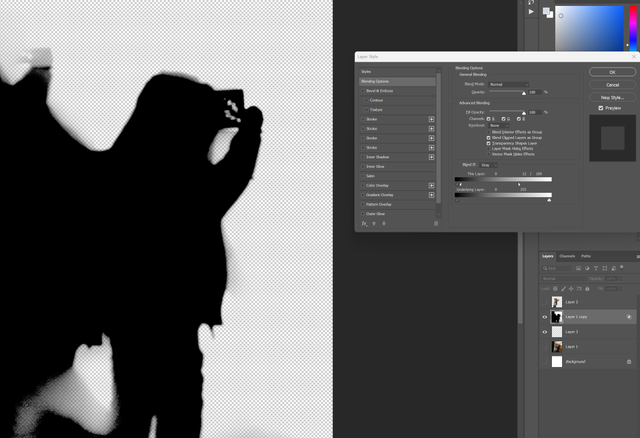Select Styles in the Layer Style list
The width and height of the screenshot is (640, 438).
pos(397,72)
